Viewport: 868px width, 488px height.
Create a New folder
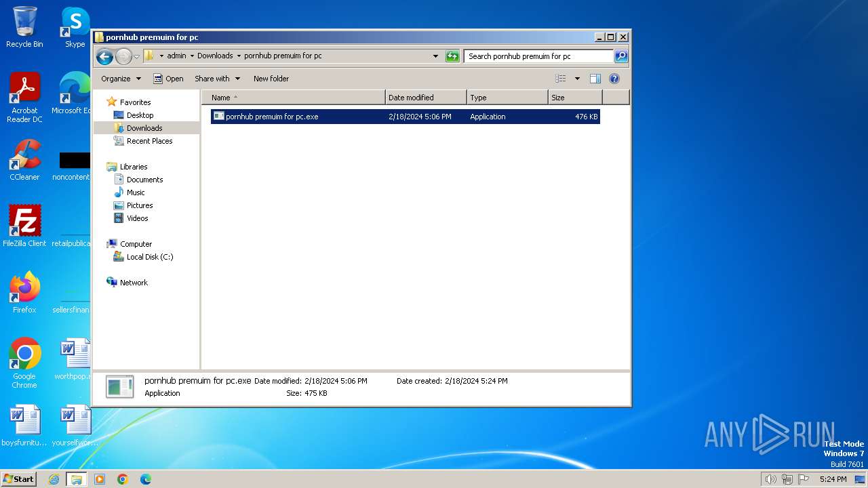tap(271, 79)
